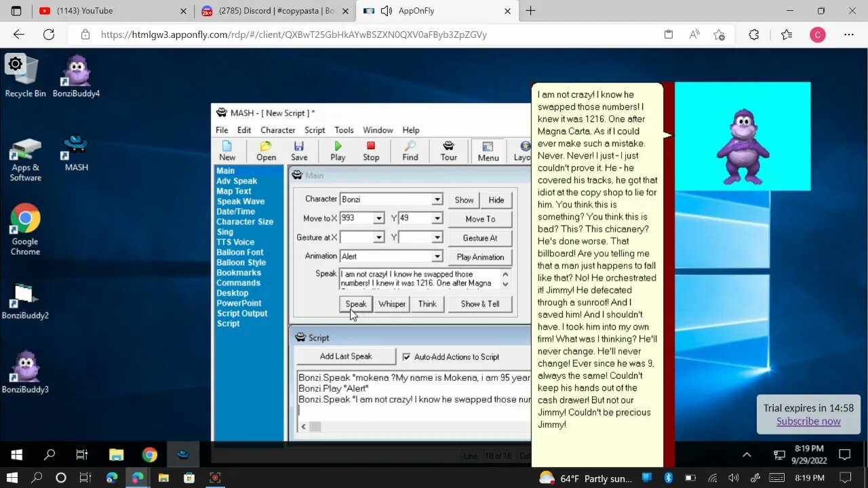Open browser Extensions icon
This screenshot has width=868, height=488.
[753, 35]
